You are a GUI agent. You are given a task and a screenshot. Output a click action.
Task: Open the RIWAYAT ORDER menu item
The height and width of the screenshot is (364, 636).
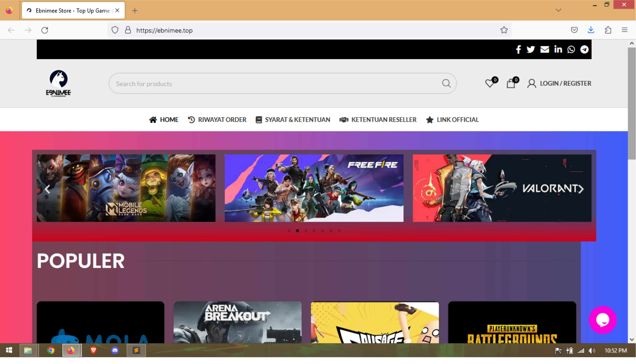pos(217,120)
